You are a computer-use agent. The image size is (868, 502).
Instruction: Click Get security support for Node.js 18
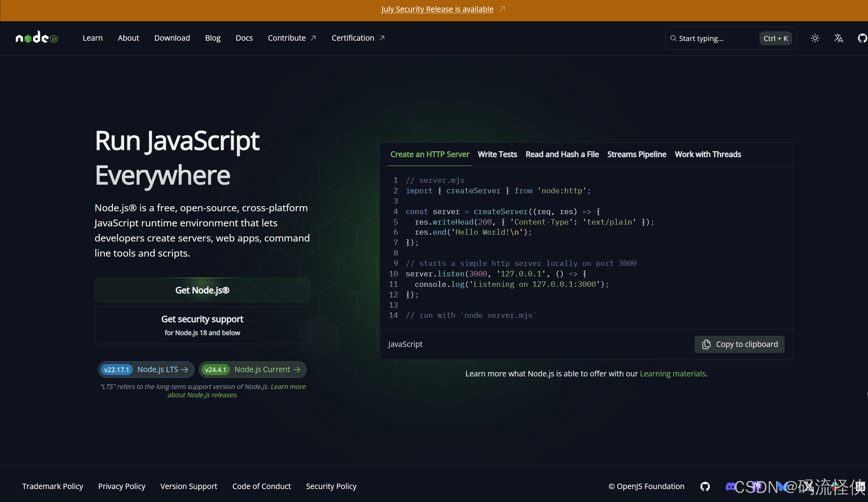(x=202, y=325)
